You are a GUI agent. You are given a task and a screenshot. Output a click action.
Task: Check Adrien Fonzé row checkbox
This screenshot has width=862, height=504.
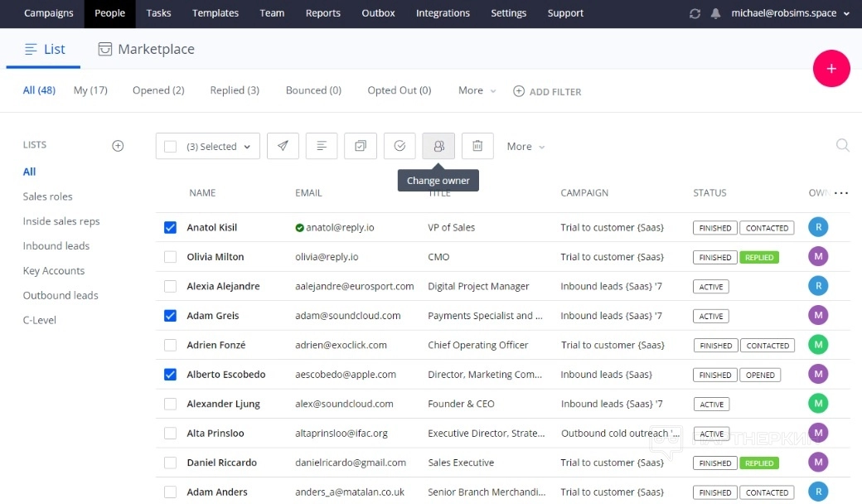point(171,345)
